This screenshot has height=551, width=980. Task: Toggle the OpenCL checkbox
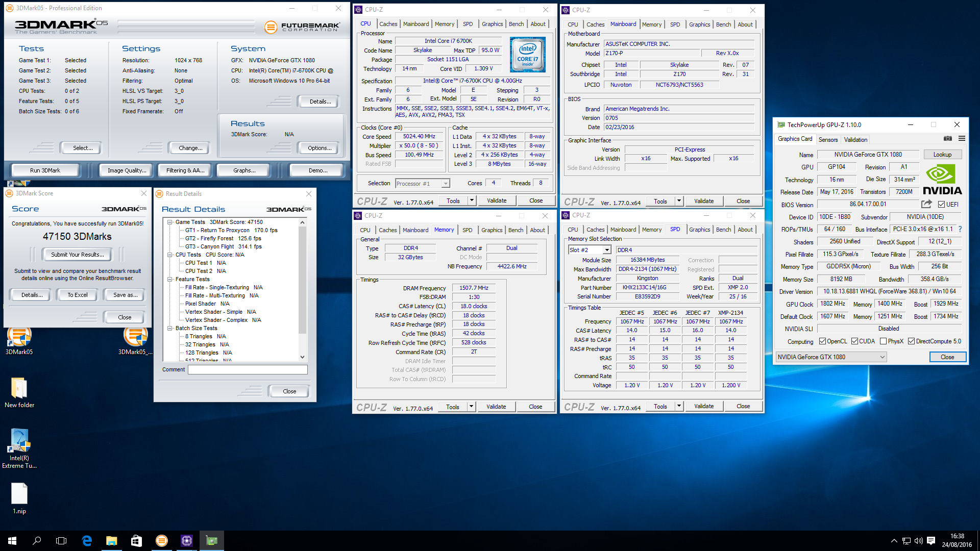tap(822, 341)
